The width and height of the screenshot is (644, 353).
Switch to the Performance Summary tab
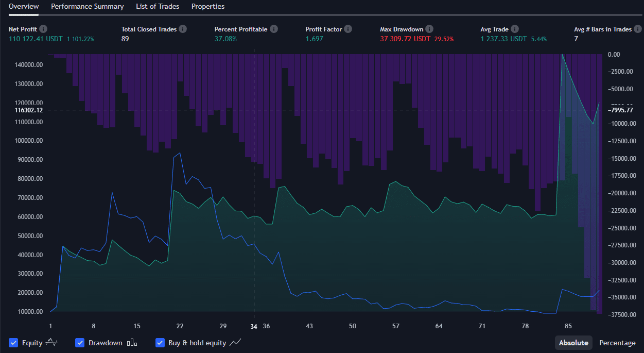[88, 7]
